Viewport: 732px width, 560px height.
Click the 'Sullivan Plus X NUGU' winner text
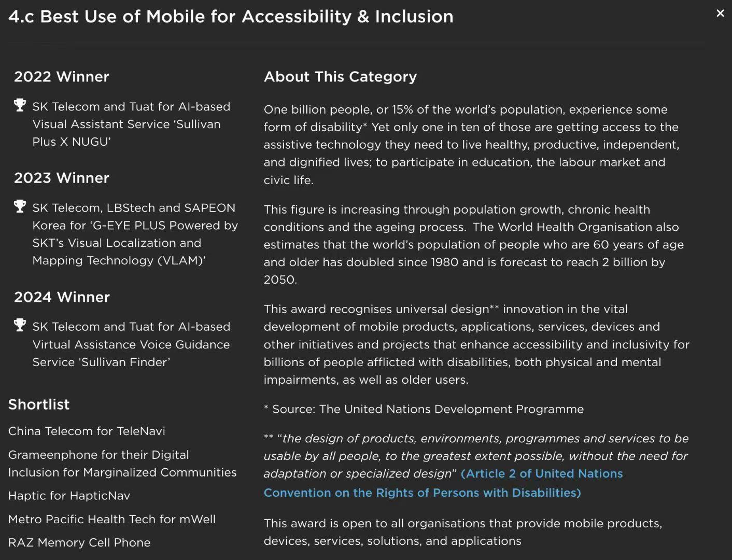click(131, 124)
